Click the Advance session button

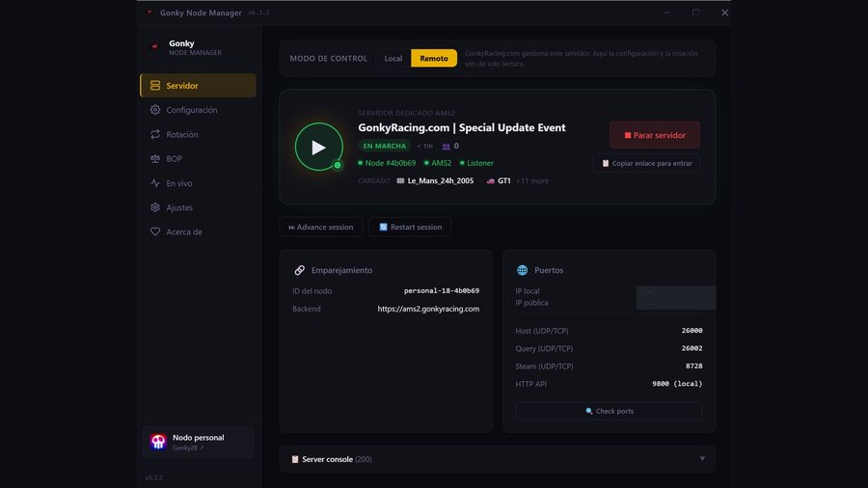[x=321, y=227]
